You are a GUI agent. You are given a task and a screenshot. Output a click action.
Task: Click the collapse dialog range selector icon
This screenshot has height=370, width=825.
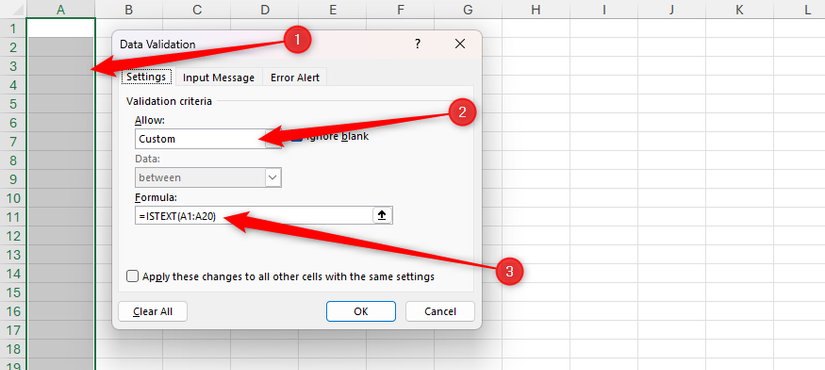[x=383, y=216]
